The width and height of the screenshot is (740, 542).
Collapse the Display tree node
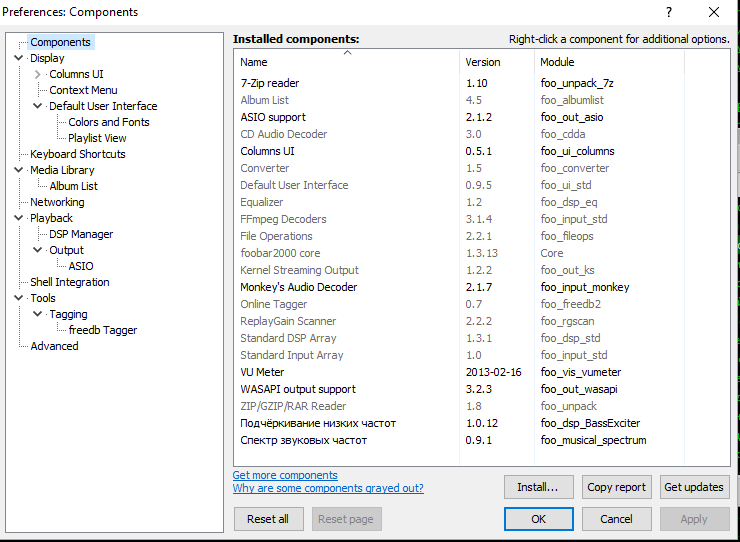pos(19,58)
